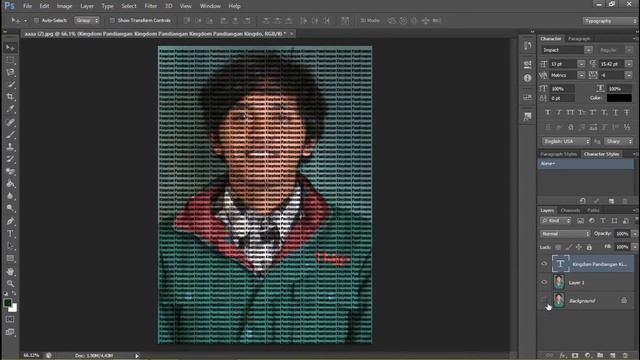Select the Magic Wand tool

(10, 84)
